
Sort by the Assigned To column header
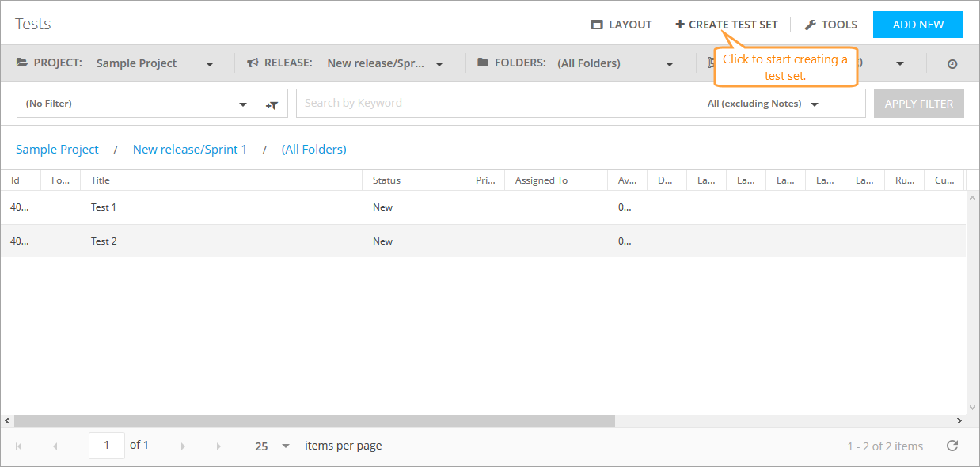pyautogui.click(x=556, y=180)
